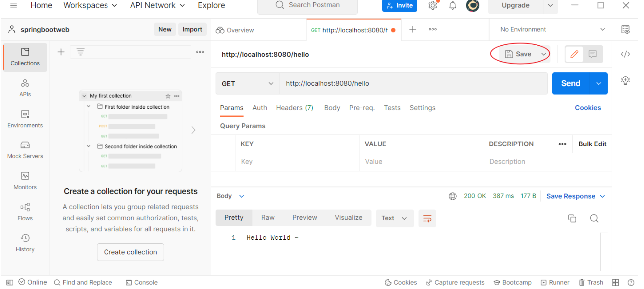The image size is (644, 289).
Task: Select the Pre-req. tab
Action: point(362,108)
